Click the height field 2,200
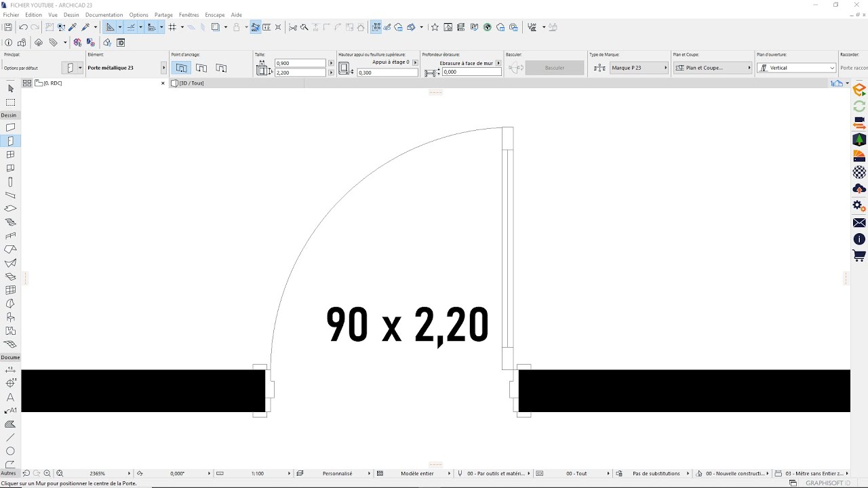868x488 pixels. point(300,73)
